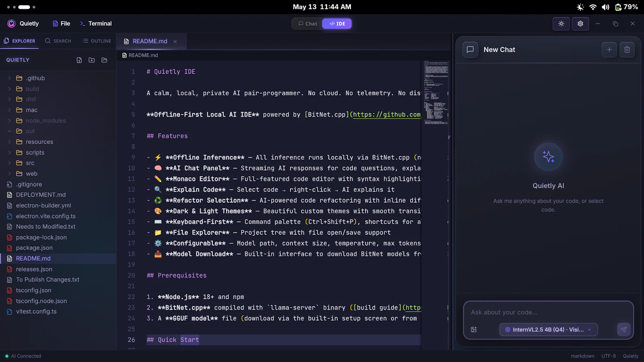Attach an image via the chat input icon

pyautogui.click(x=474, y=329)
